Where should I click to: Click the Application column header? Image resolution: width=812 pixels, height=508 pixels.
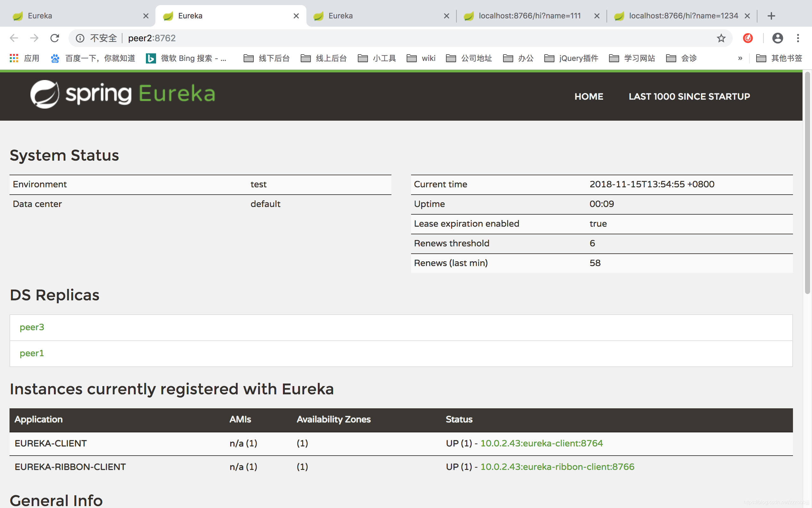click(39, 419)
